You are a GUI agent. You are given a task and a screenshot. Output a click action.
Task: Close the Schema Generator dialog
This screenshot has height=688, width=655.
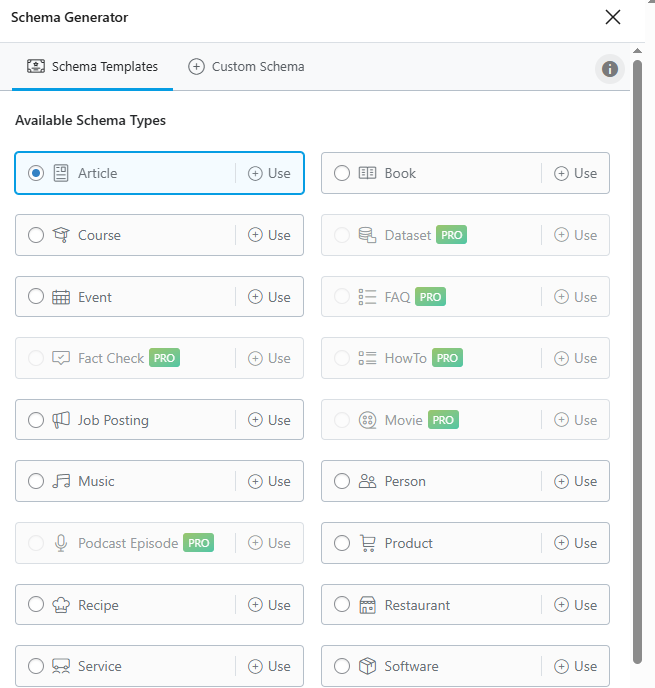(612, 17)
